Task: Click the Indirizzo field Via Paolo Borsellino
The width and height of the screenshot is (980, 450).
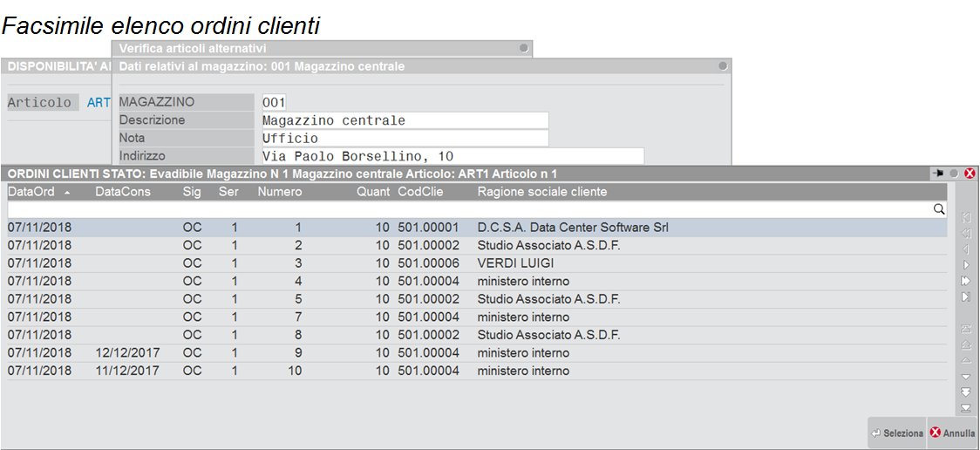Action: [453, 156]
